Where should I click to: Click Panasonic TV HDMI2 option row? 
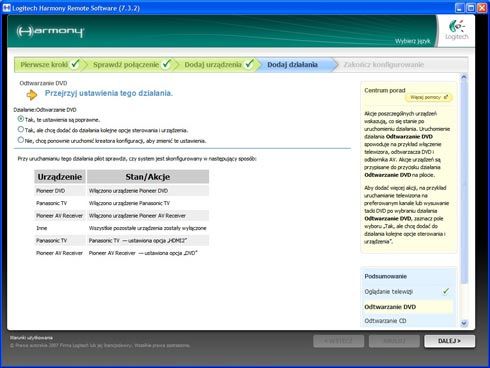(x=122, y=240)
